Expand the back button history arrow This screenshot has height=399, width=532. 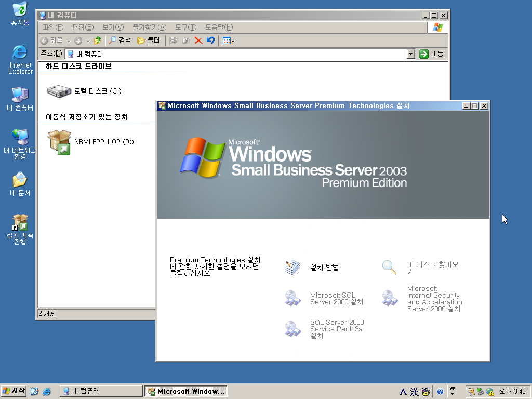[69, 41]
